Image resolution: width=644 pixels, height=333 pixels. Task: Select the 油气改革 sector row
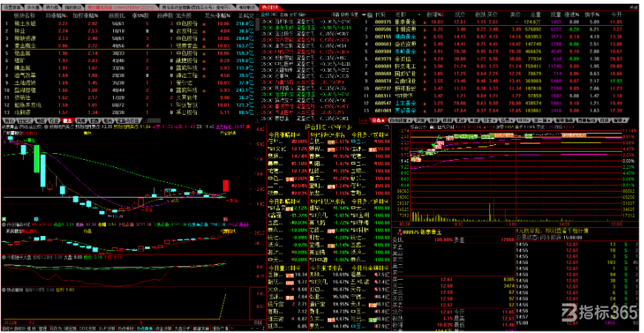tap(127, 75)
